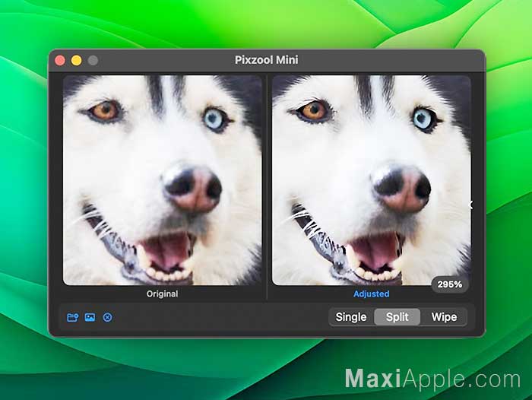The width and height of the screenshot is (532, 400).
Task: Click the Adjusted label
Action: click(x=371, y=294)
